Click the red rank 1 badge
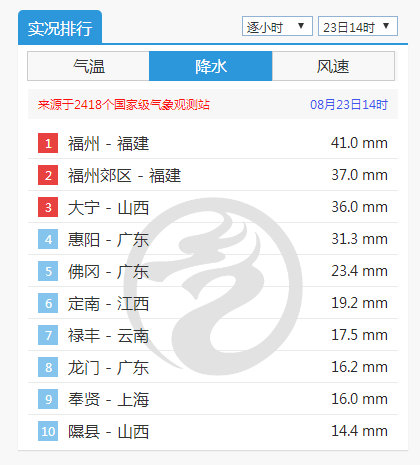Screen dimensions: 420x465 click(x=48, y=143)
